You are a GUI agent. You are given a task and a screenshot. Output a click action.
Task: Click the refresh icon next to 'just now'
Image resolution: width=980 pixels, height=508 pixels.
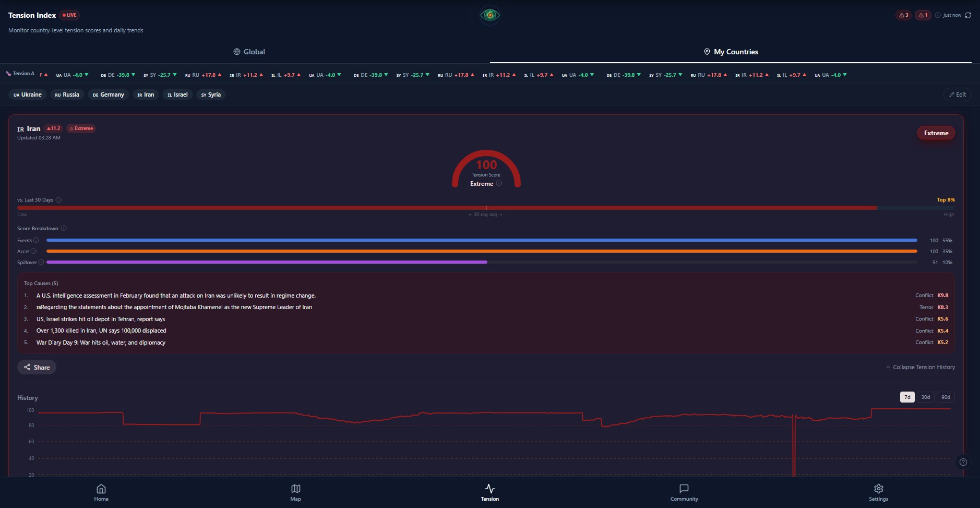pos(968,15)
